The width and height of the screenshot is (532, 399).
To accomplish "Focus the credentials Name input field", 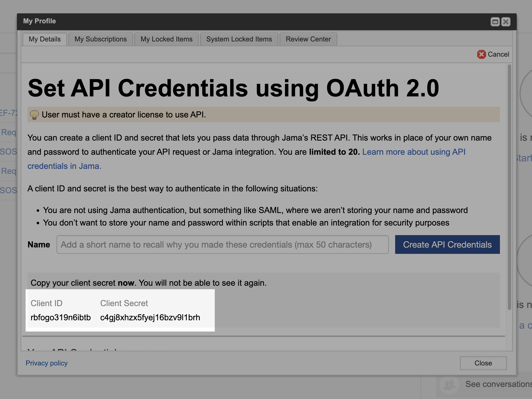I will tap(222, 245).
